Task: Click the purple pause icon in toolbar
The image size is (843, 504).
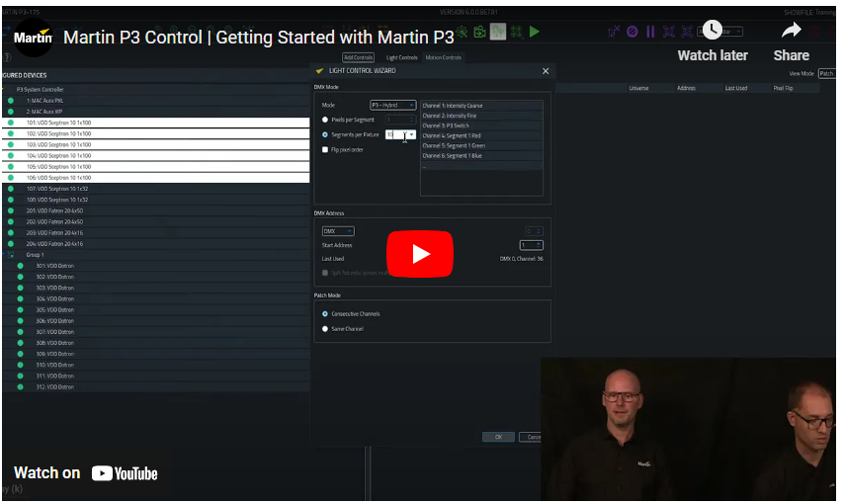Action: 650,32
